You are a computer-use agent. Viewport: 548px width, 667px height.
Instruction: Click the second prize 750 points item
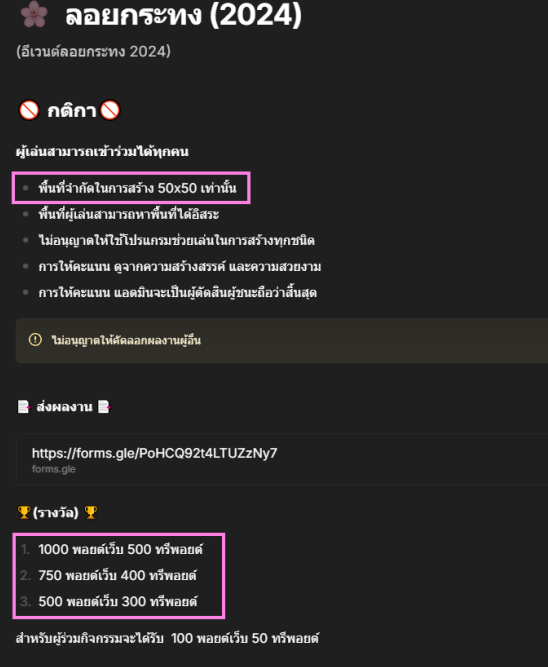[117, 576]
